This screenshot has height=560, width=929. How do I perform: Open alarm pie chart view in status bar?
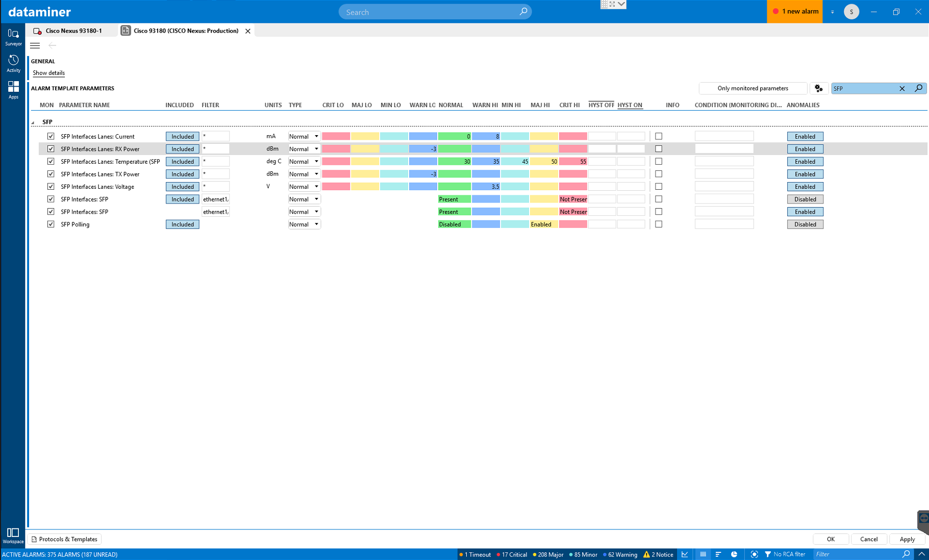734,554
